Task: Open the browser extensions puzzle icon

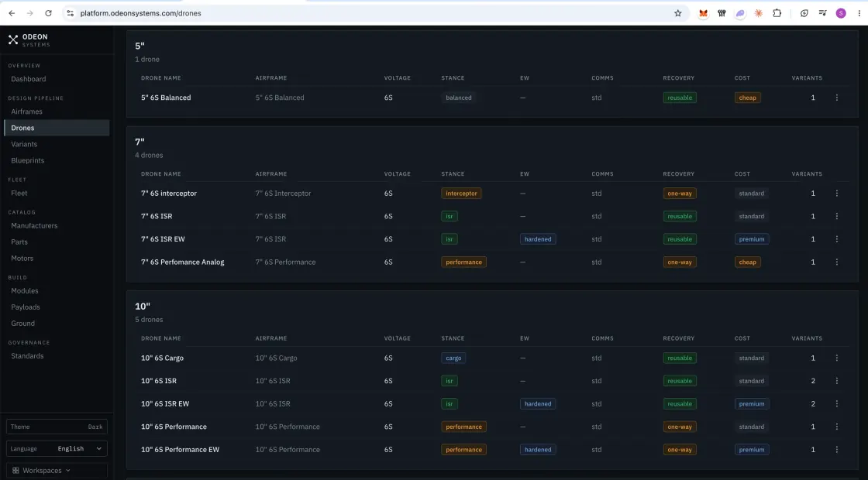Action: click(777, 13)
